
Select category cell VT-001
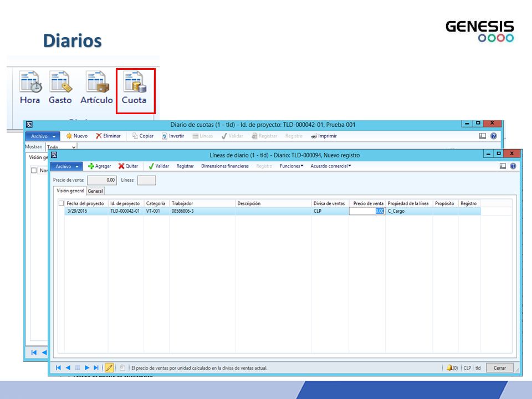pos(156,211)
